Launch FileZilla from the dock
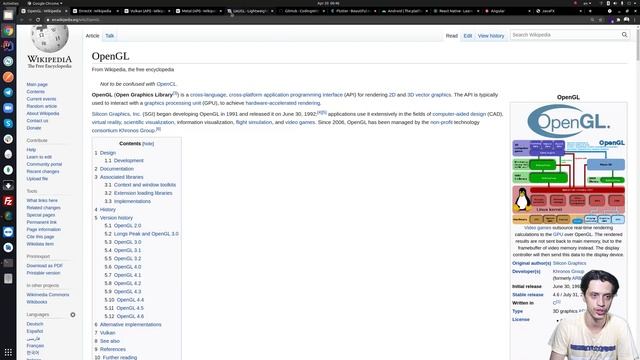The height and width of the screenshot is (360, 640). pyautogui.click(x=8, y=201)
